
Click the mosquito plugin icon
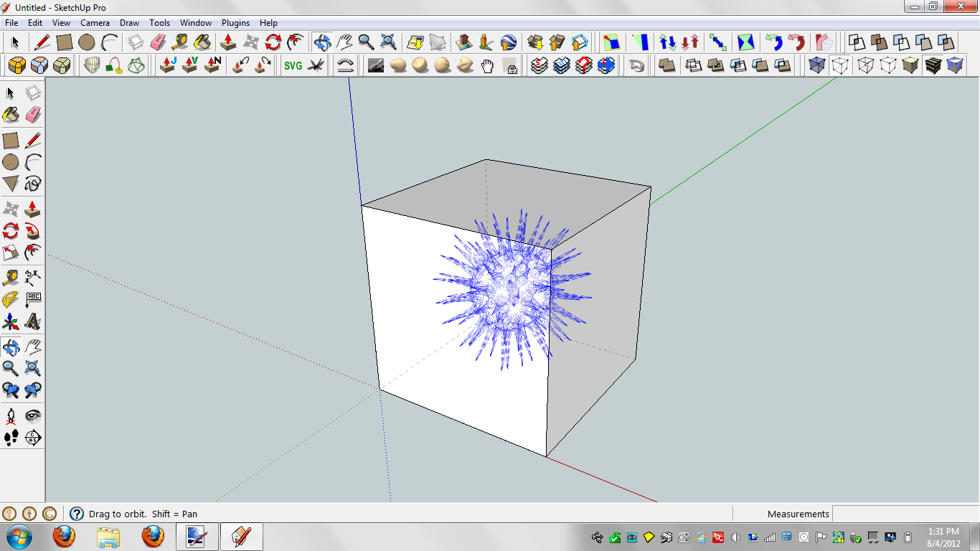(316, 65)
